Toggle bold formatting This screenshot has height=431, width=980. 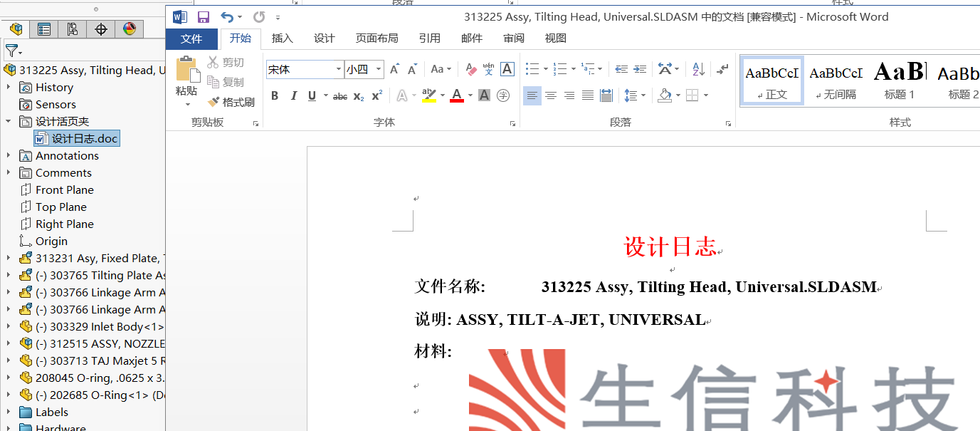[x=275, y=95]
